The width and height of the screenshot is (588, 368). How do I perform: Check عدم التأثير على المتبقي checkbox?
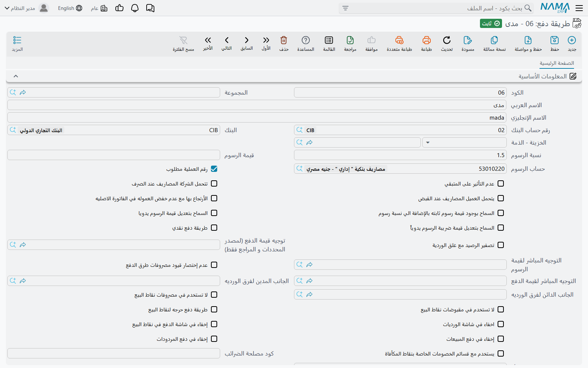(501, 184)
